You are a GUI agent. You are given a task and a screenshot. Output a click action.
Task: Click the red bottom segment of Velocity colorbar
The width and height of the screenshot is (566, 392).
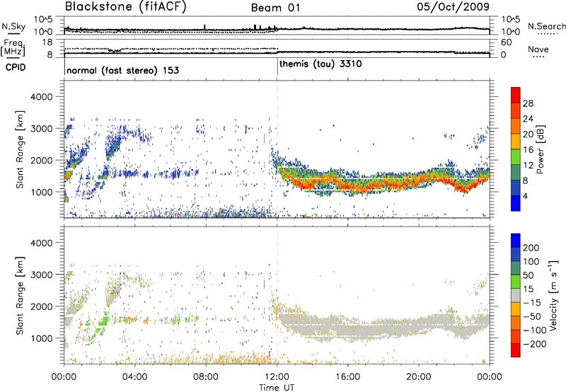point(516,350)
